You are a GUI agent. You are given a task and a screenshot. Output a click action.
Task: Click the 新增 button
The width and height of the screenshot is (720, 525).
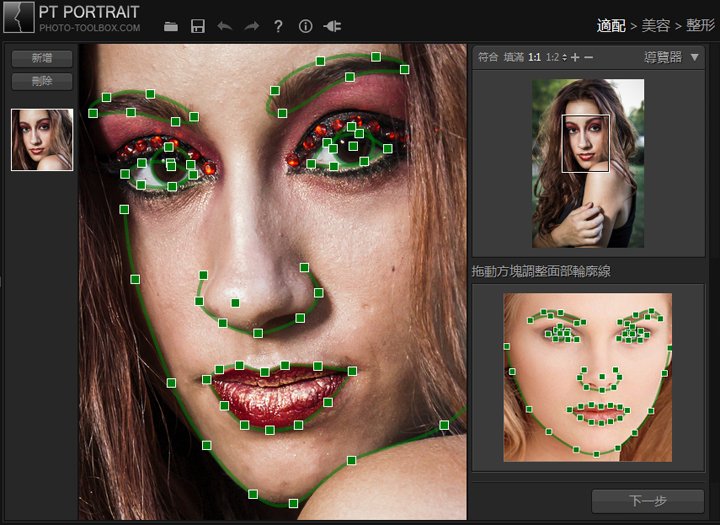pos(42,58)
